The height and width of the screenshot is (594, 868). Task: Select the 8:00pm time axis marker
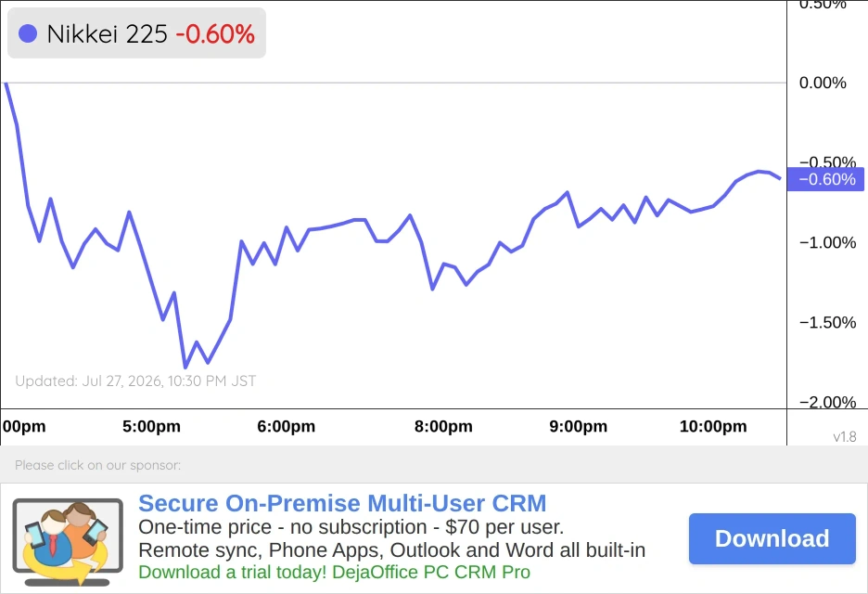443,426
